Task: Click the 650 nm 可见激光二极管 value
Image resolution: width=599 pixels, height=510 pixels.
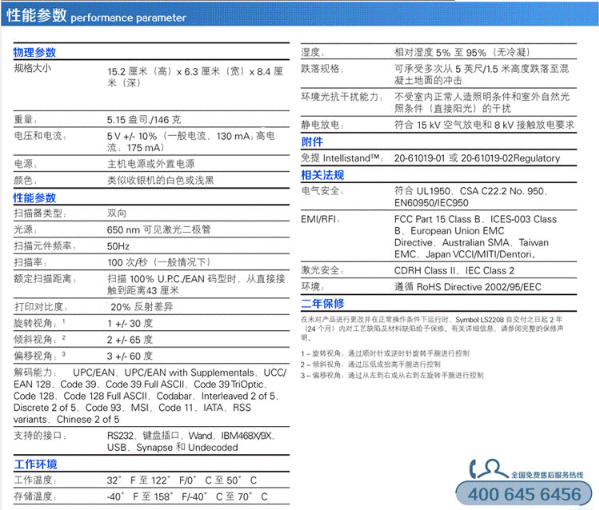Action: click(x=159, y=230)
